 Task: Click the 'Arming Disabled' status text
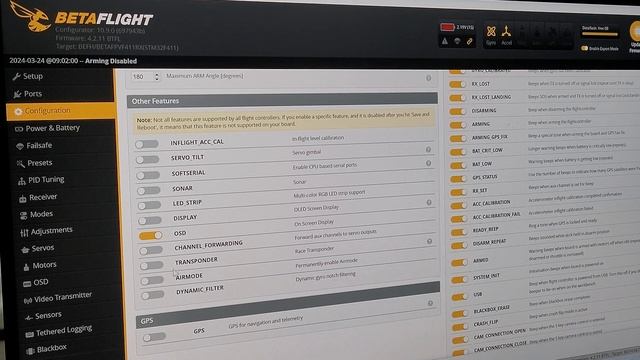[111, 61]
